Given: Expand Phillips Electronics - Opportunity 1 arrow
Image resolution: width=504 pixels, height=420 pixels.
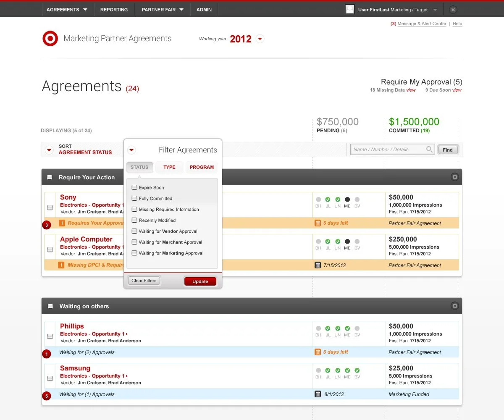Looking at the screenshot, I should (127, 334).
